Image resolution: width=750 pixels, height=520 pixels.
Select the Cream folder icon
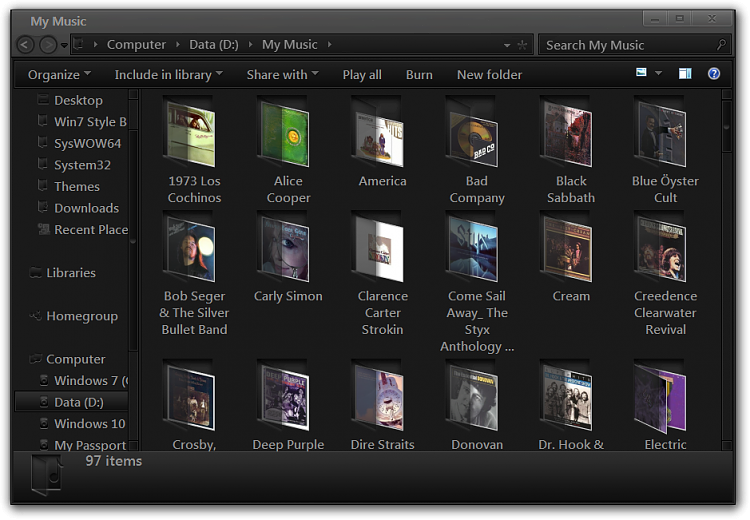[567, 246]
